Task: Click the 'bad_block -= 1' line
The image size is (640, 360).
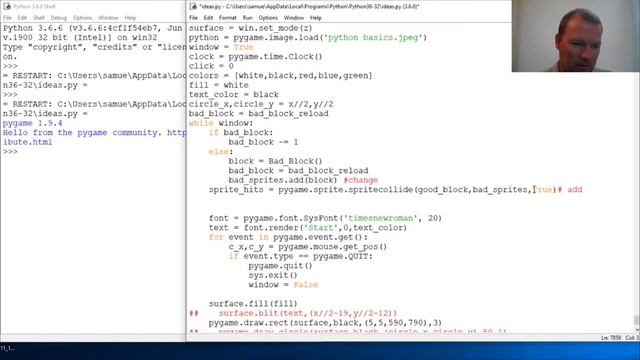Action: pos(263,142)
